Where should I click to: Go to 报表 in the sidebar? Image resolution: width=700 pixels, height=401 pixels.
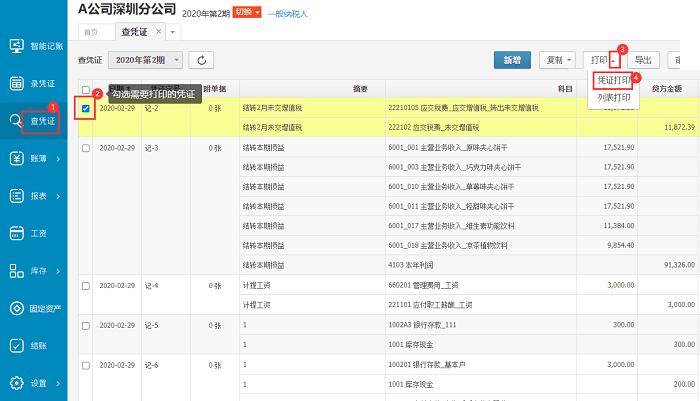[x=34, y=196]
